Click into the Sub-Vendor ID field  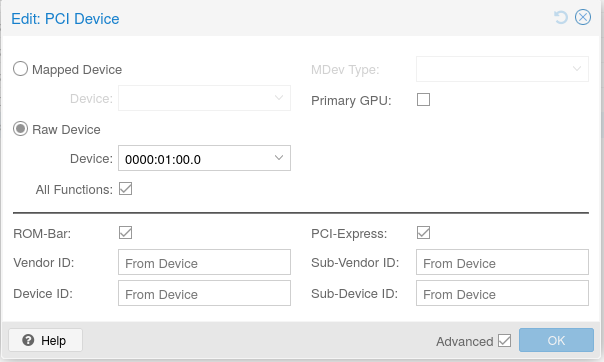point(502,262)
